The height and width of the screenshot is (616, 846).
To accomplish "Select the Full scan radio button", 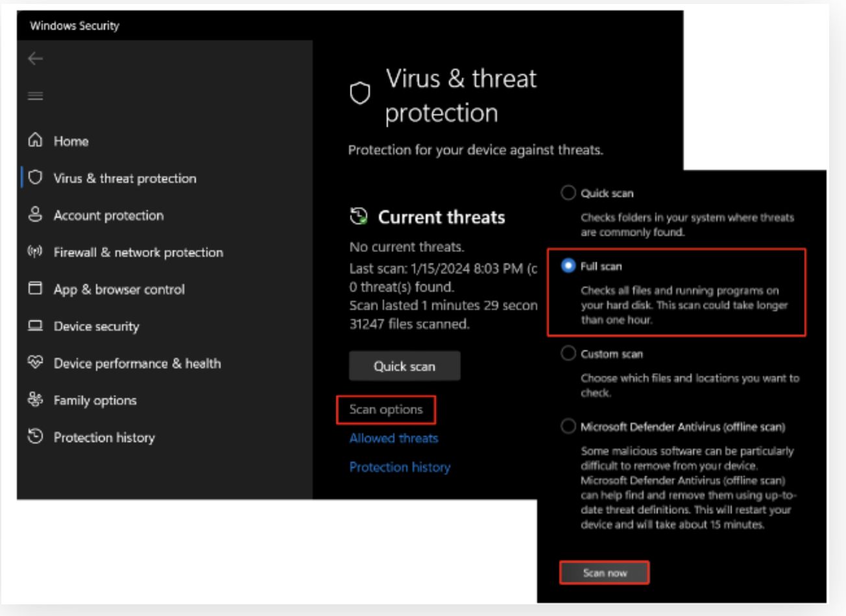I will pyautogui.click(x=570, y=266).
